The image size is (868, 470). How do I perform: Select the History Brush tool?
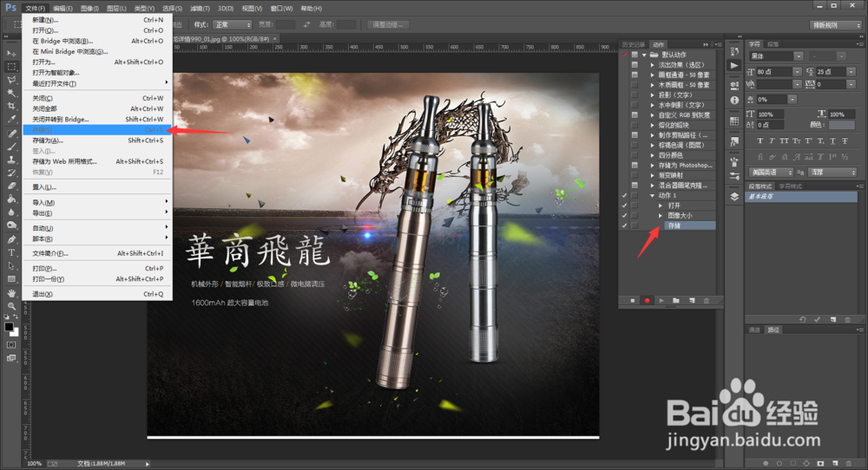click(x=11, y=173)
